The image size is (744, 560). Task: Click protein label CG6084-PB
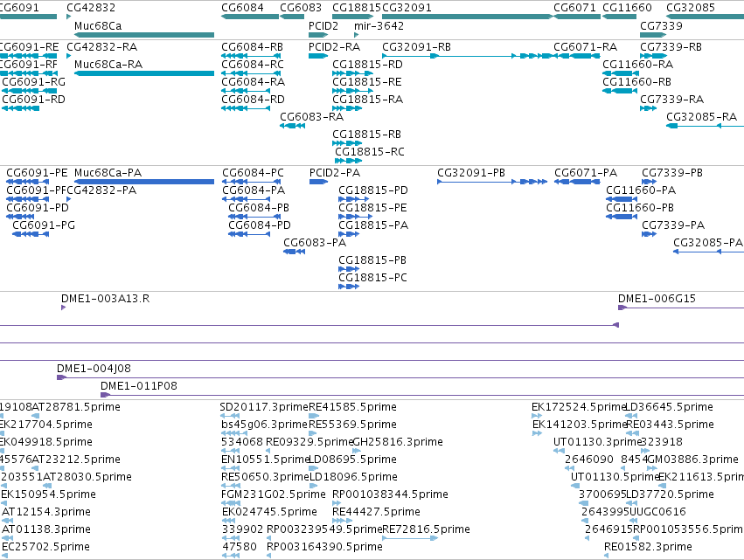coord(259,208)
